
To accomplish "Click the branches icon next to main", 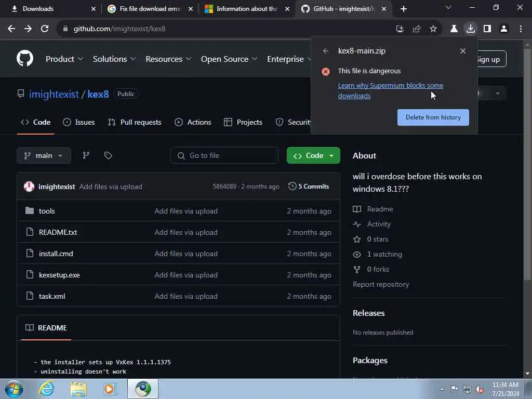I will click(86, 155).
